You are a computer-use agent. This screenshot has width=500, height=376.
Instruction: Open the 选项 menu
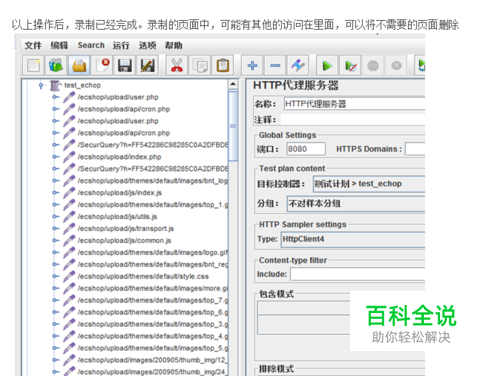click(x=147, y=45)
